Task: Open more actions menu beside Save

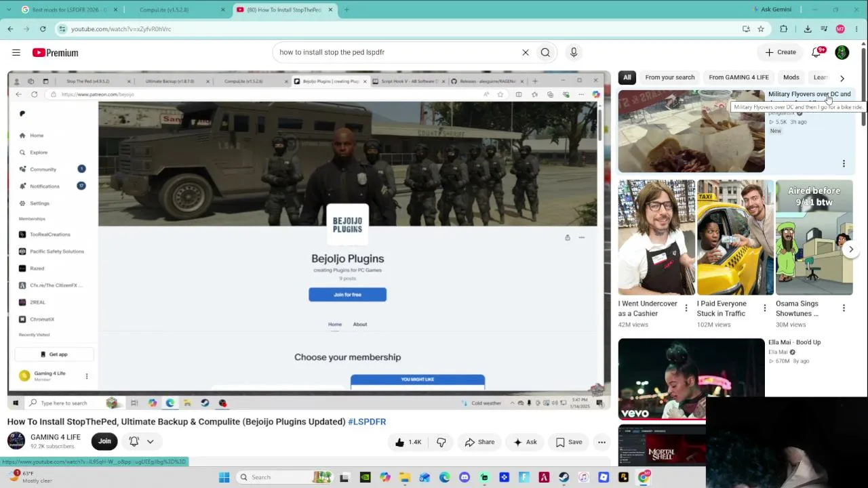Action: click(x=601, y=442)
